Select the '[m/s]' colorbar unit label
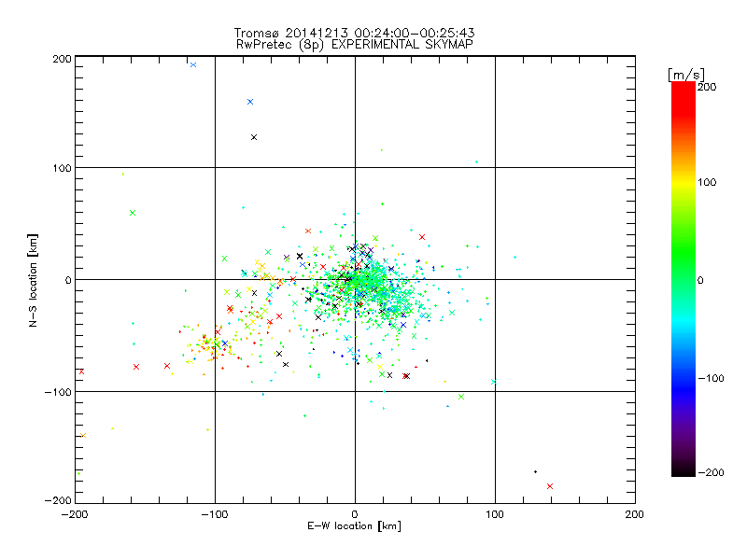 pyautogui.click(x=686, y=75)
